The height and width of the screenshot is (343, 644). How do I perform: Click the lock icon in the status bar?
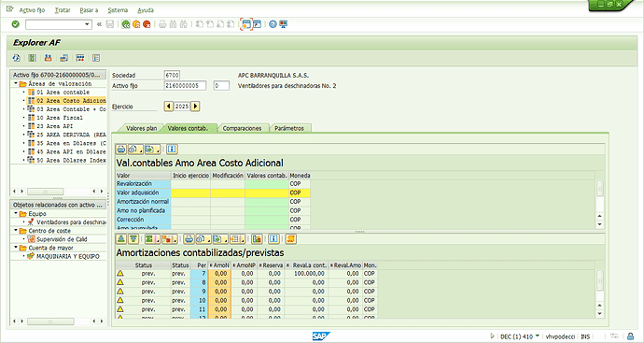pos(630,336)
